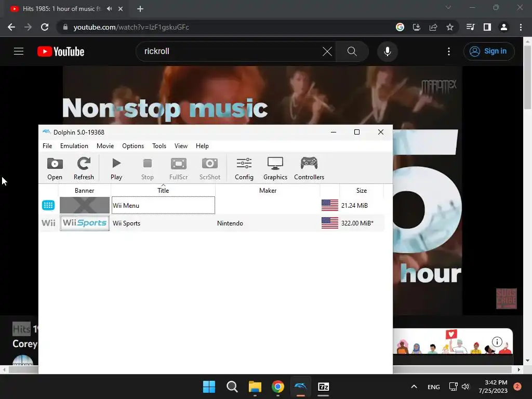Open the View menu in Dolphin
The width and height of the screenshot is (532, 399).
click(x=181, y=146)
